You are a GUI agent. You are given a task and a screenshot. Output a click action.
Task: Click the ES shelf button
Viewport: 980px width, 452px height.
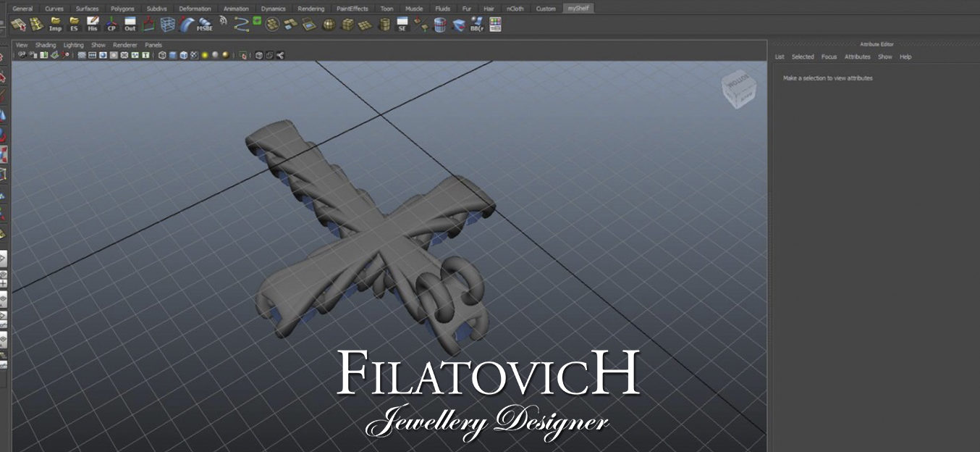pyautogui.click(x=75, y=25)
